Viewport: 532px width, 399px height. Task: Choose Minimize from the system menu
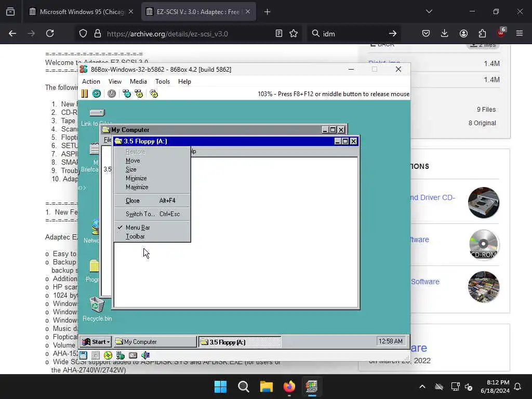[x=152, y=179]
